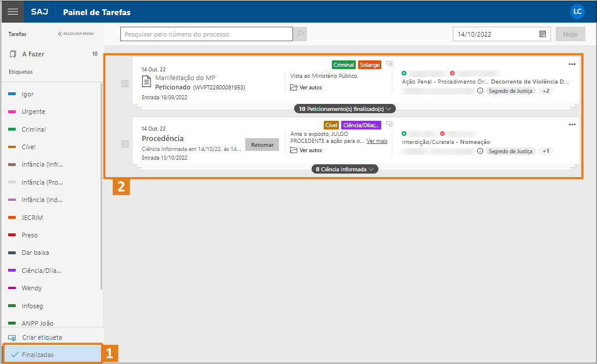Click info icon beside Segredo de Justiça on first card
Viewport: 597px width, 364px height.
point(480,91)
